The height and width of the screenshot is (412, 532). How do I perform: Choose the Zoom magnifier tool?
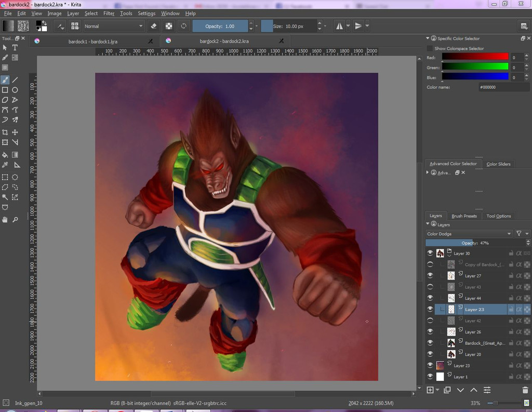point(15,220)
